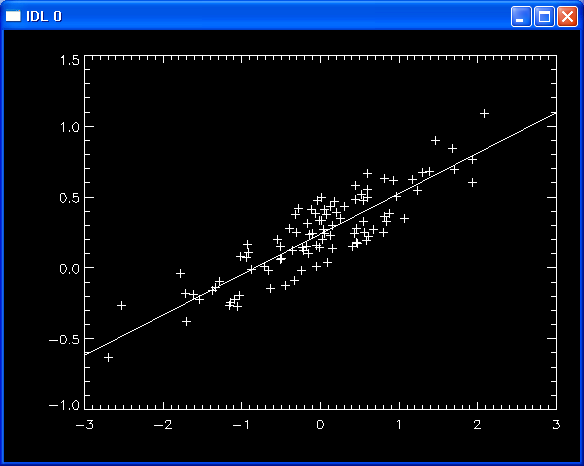Click the y-axis label 0.0
This screenshot has width=584, height=466.
tap(70, 268)
